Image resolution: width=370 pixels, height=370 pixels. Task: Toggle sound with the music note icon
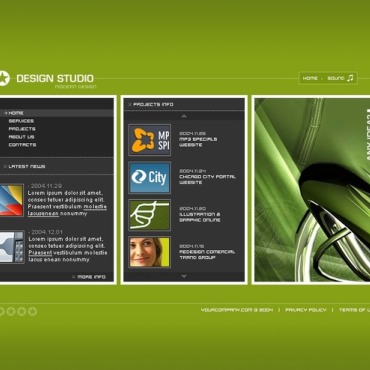tap(350, 78)
